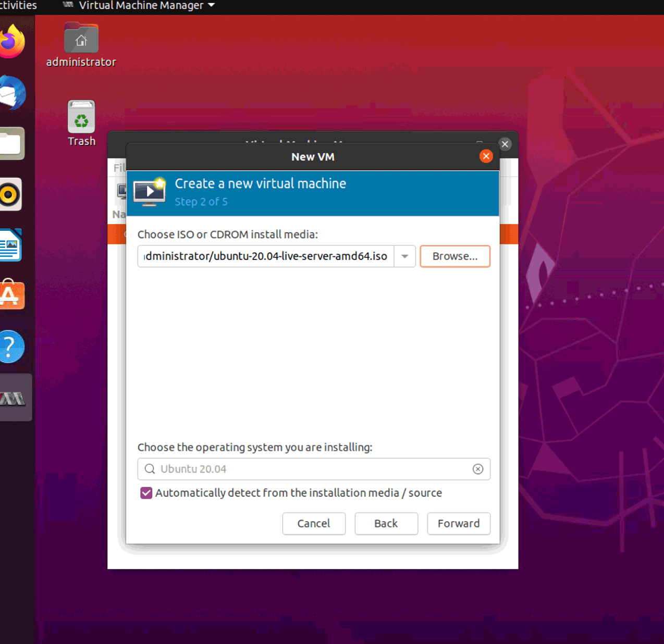Click the ISO path input field
This screenshot has height=644, width=664.
(266, 256)
